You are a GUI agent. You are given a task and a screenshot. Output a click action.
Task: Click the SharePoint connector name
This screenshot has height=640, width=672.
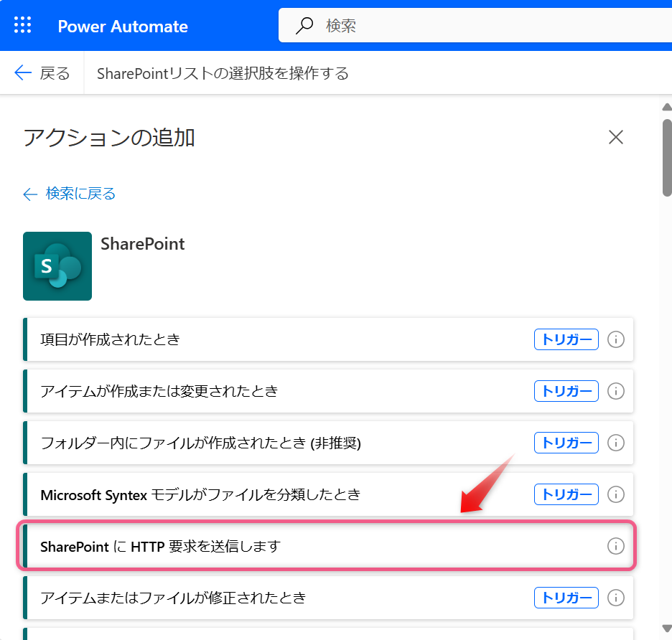tap(143, 244)
